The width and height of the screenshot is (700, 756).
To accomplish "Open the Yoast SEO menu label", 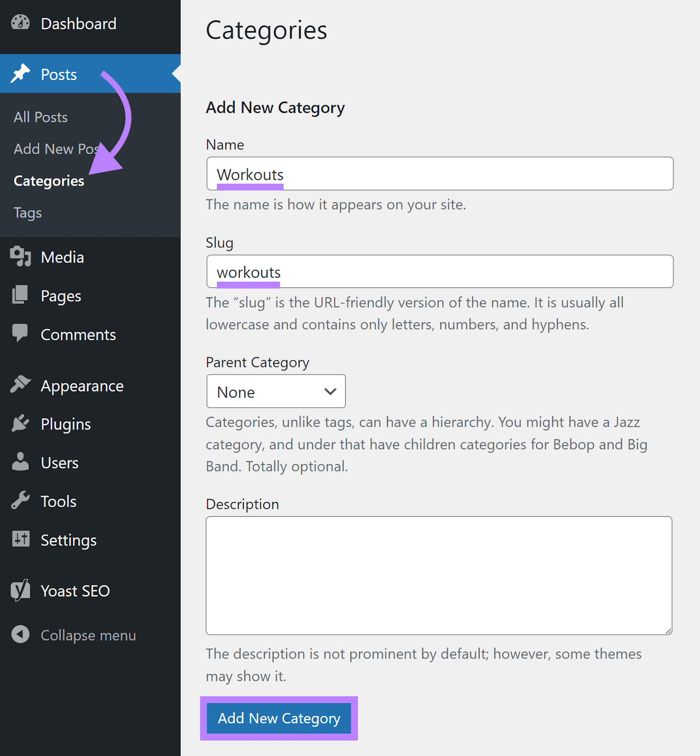I will tap(75, 592).
